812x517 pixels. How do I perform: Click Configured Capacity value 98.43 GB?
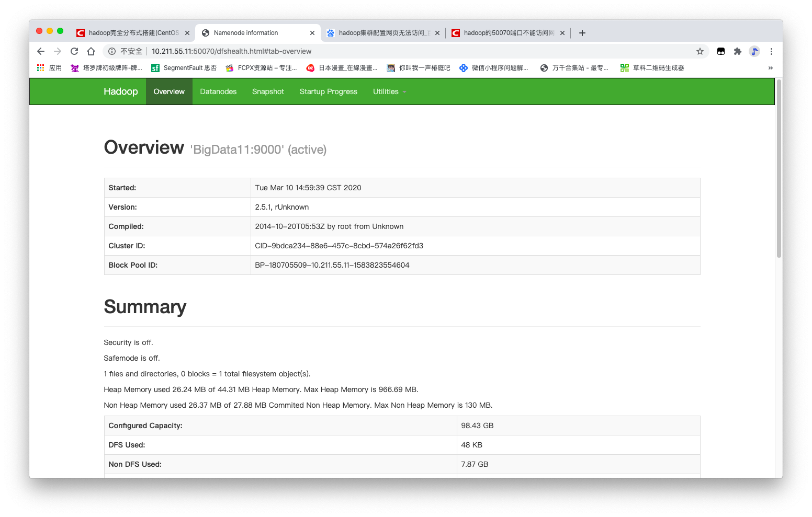coord(477,426)
